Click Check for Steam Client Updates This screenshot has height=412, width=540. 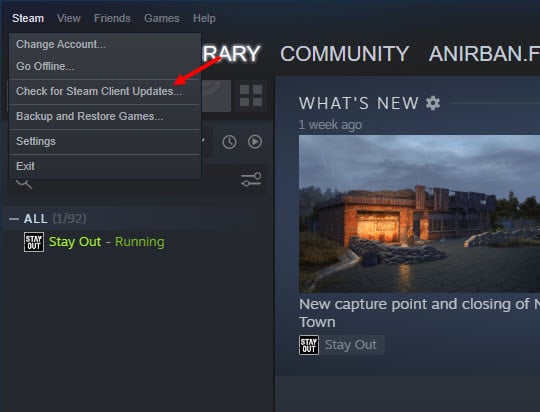(105, 91)
